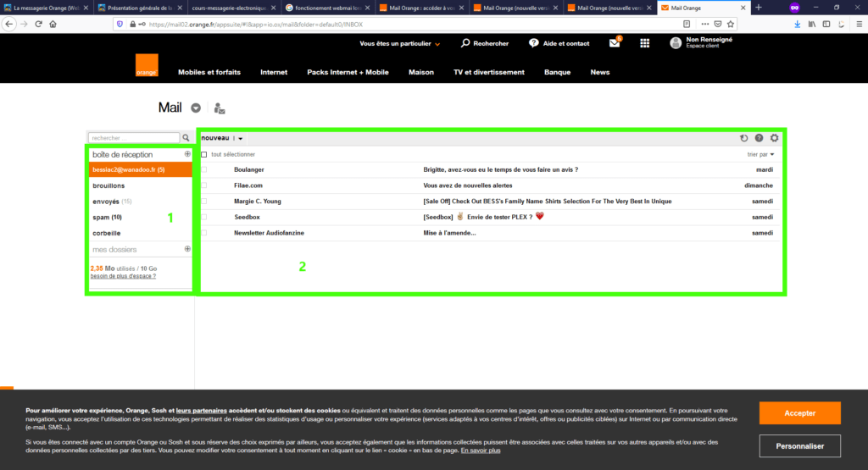Open a new browser tab

click(759, 8)
